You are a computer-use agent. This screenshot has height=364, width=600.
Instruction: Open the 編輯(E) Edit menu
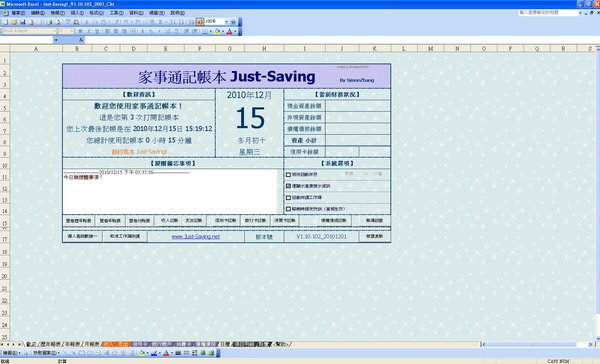point(38,13)
